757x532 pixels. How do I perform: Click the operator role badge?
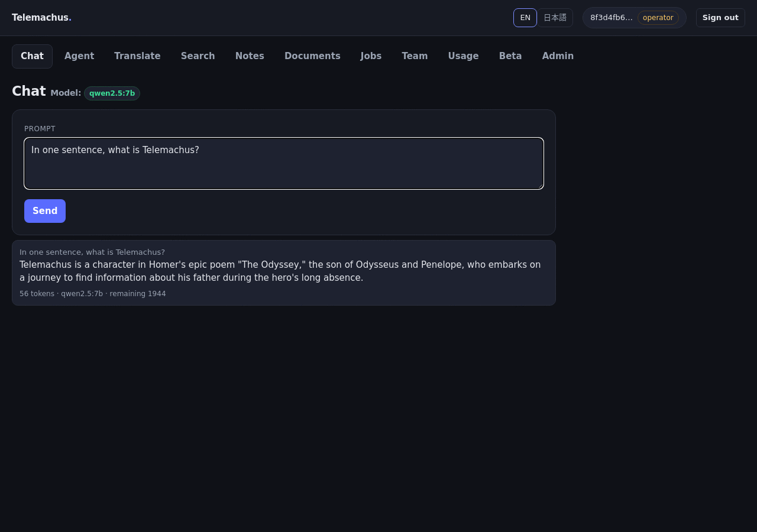[658, 18]
